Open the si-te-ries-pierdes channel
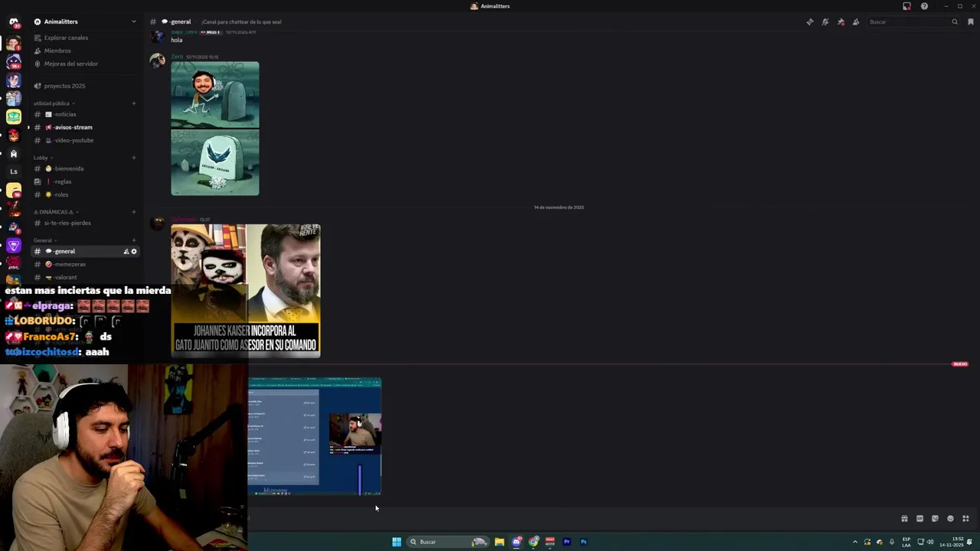Viewport: 980px width, 551px height. point(67,223)
